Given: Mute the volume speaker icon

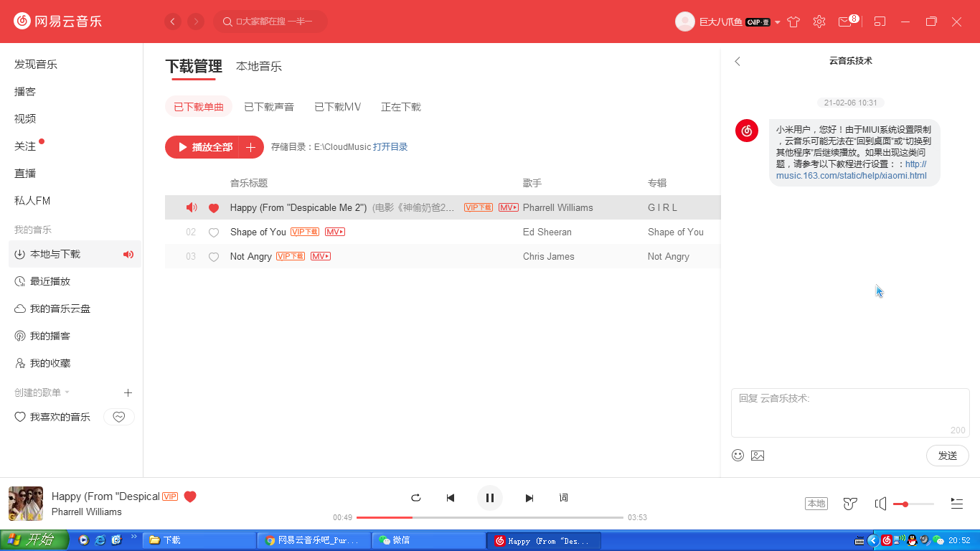Looking at the screenshot, I should pyautogui.click(x=880, y=504).
